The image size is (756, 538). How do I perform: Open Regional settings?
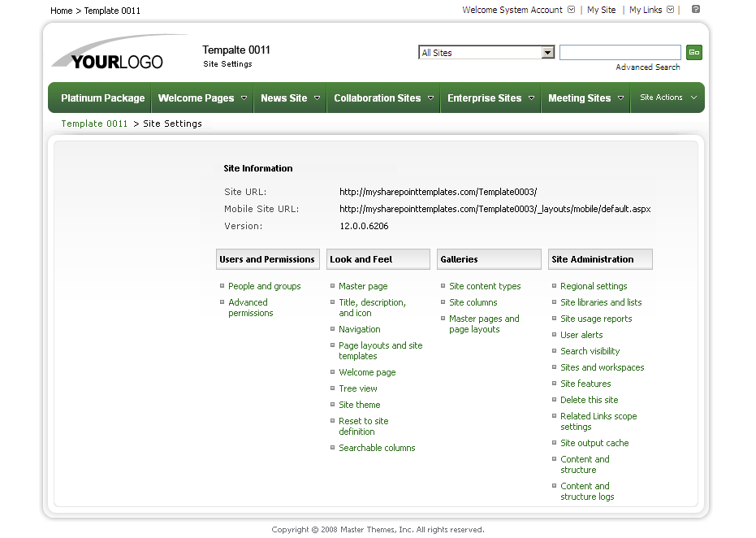[x=594, y=286]
